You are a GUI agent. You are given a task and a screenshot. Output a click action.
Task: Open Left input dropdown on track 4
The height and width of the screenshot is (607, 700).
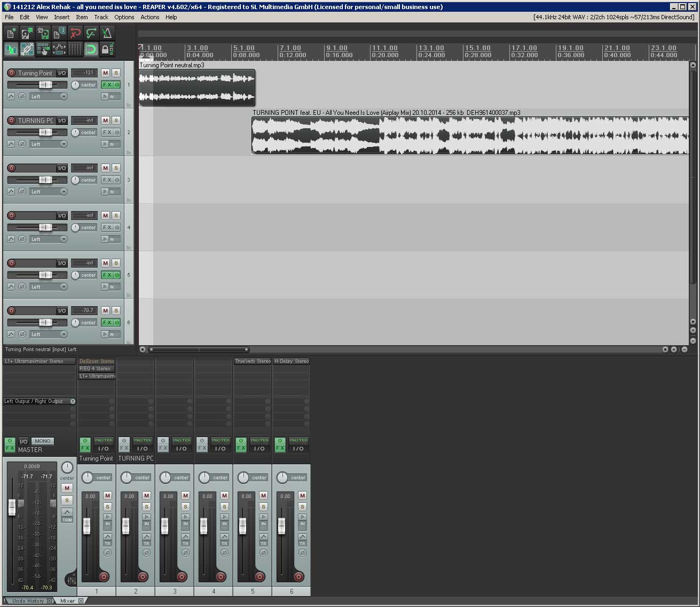(x=48, y=239)
